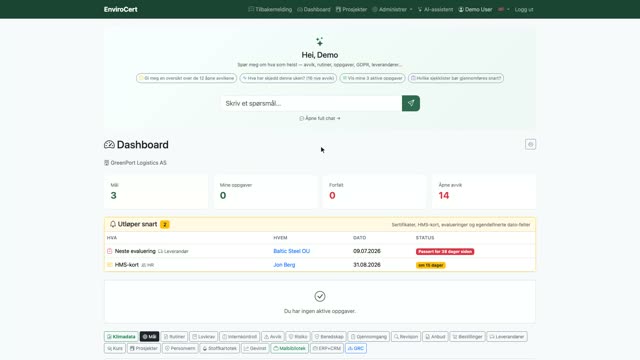Expand the Administrer dropdown menu

point(392,9)
